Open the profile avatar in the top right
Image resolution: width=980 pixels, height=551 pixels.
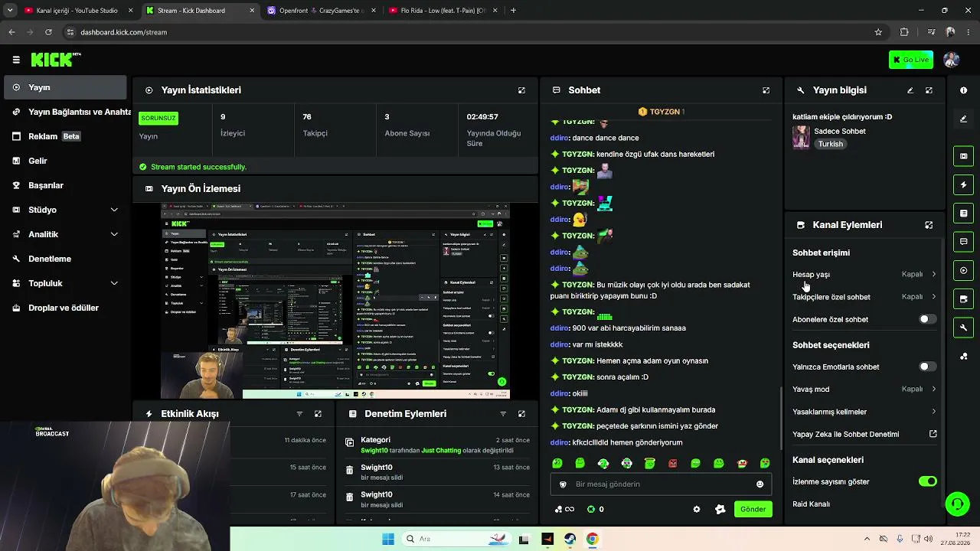pyautogui.click(x=952, y=60)
